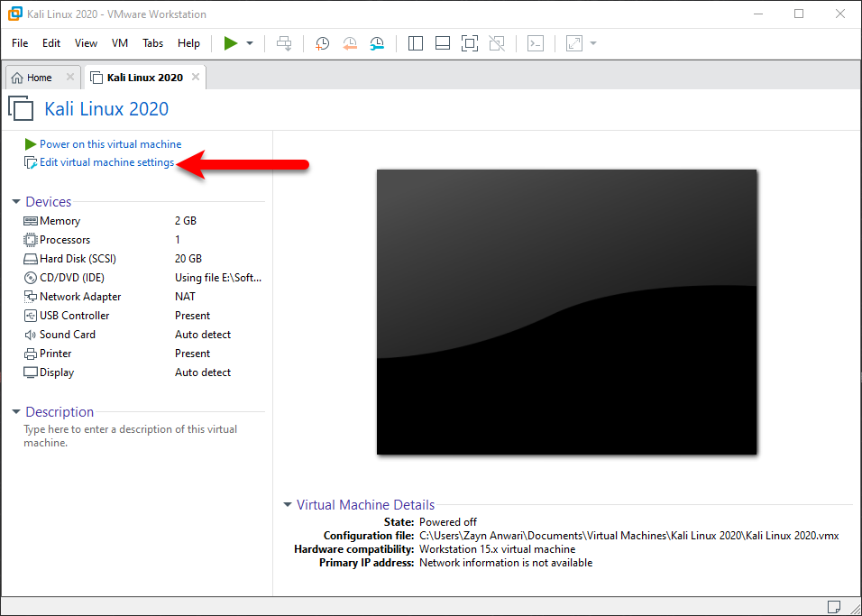Click the Network Adapter value NAT
The image size is (862, 616).
185,297
